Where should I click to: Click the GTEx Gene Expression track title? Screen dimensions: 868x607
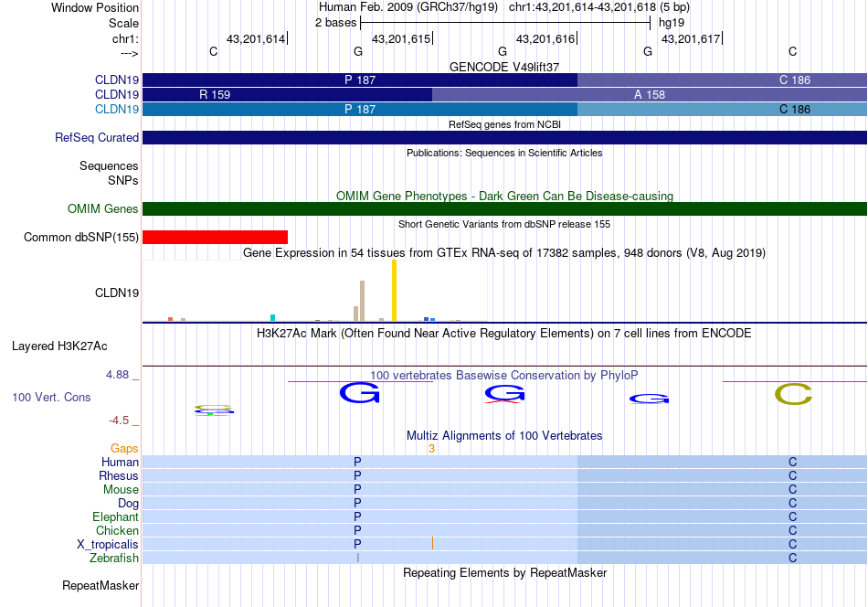504,253
